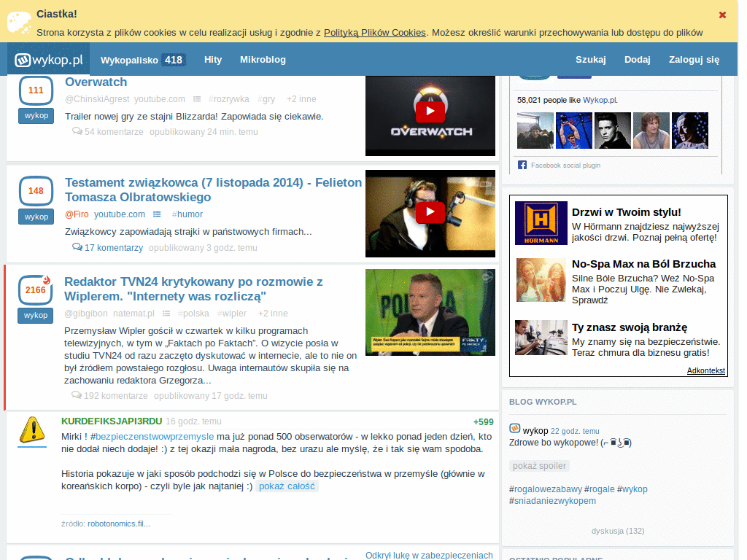The width and height of the screenshot is (747, 560).
Task: Click wykop button under 2166
Action: click(35, 315)
